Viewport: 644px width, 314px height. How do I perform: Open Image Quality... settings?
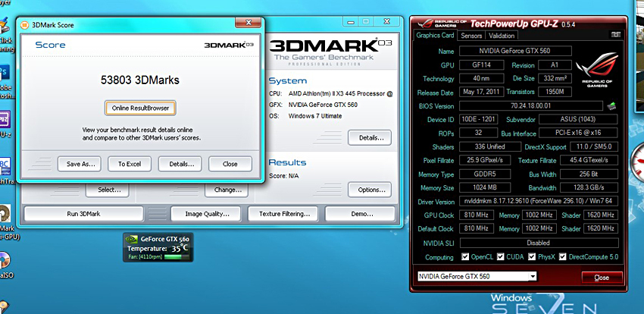205,214
